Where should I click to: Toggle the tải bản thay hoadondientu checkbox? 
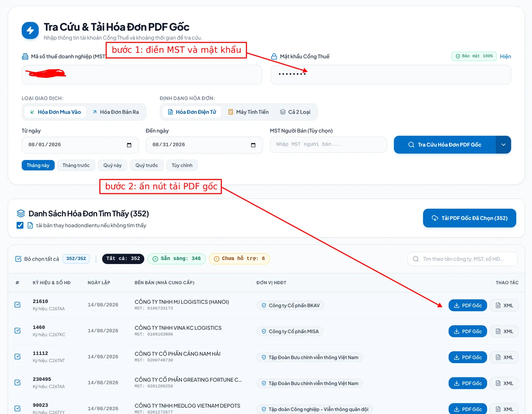tap(20, 225)
